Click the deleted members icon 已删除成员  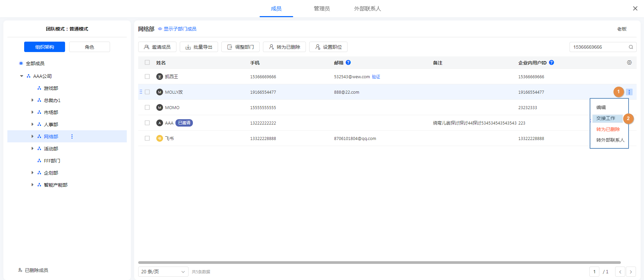tap(20, 270)
